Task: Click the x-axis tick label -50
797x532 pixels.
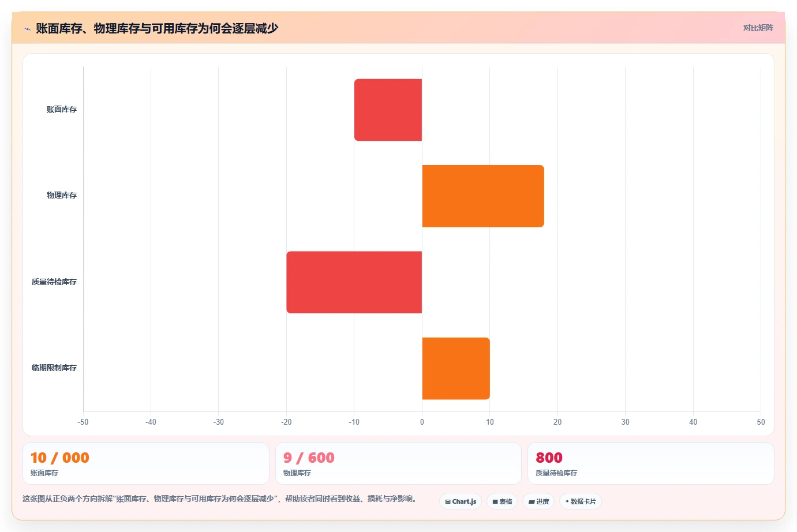Action: [83, 422]
